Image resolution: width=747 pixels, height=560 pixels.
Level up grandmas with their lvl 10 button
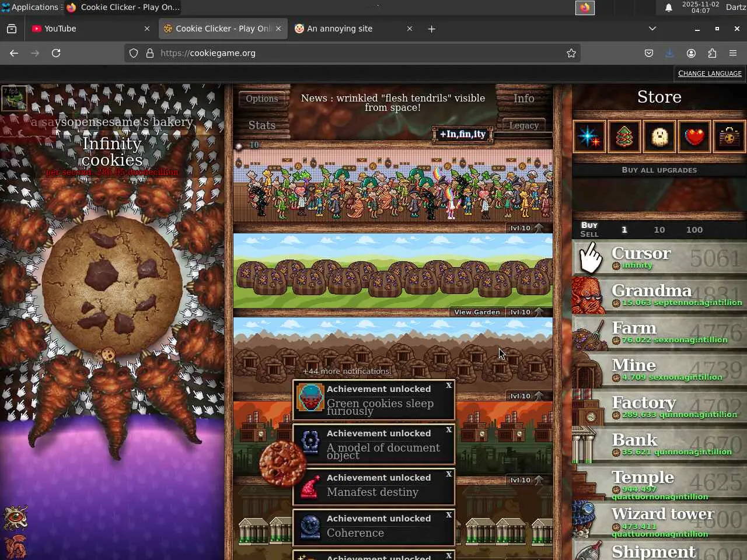point(526,228)
